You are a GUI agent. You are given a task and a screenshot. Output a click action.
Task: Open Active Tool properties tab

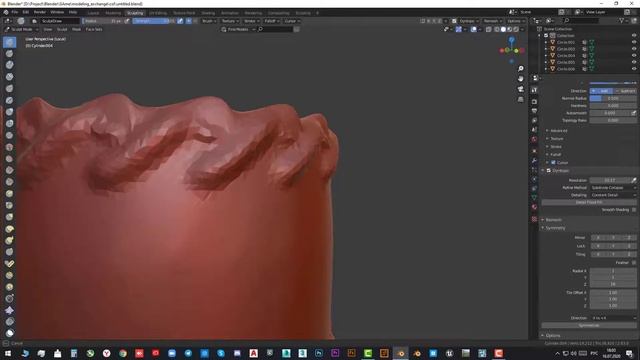534,90
